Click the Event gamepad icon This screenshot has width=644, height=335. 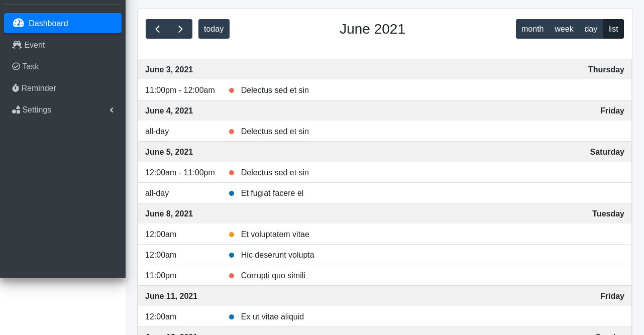[17, 45]
